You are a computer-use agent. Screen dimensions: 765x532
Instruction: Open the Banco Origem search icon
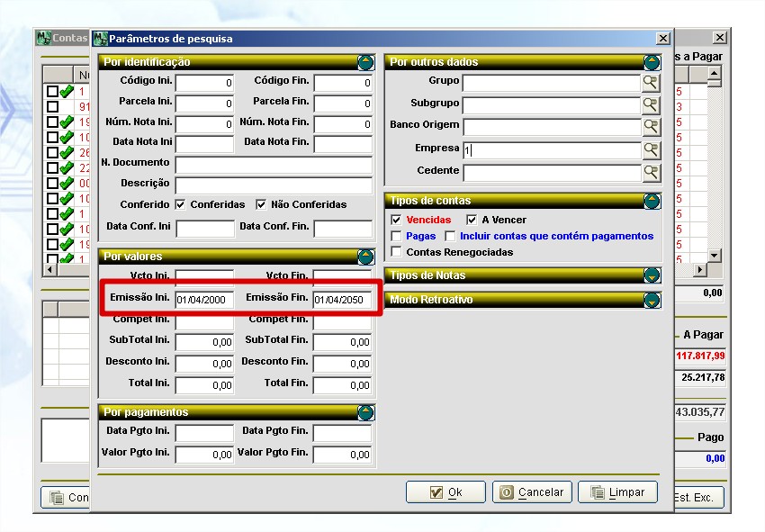point(651,127)
